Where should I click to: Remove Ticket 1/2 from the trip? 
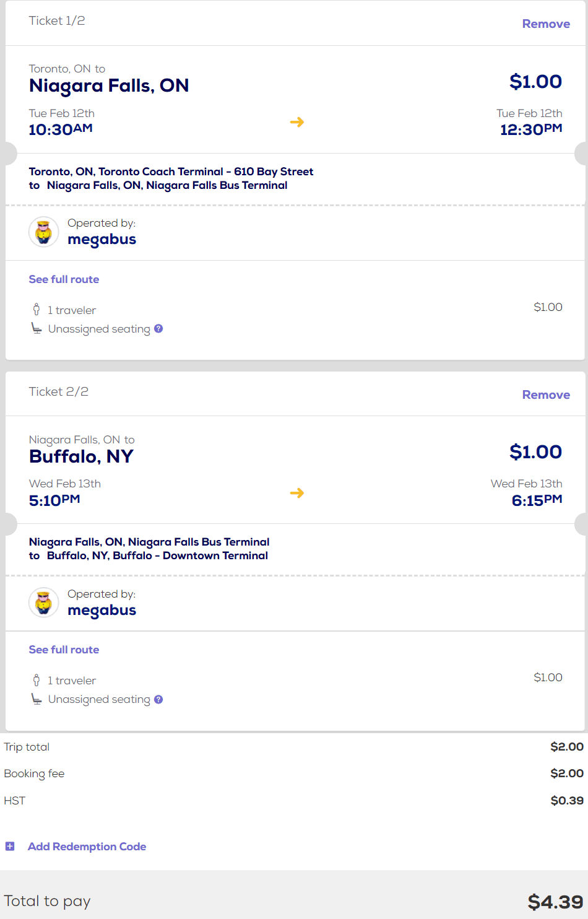[546, 24]
